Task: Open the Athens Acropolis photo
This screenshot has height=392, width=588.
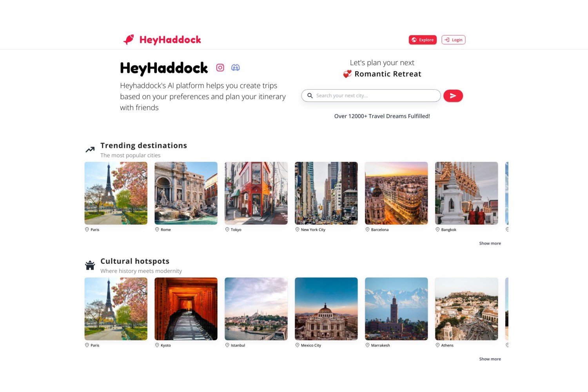Action: click(467, 309)
